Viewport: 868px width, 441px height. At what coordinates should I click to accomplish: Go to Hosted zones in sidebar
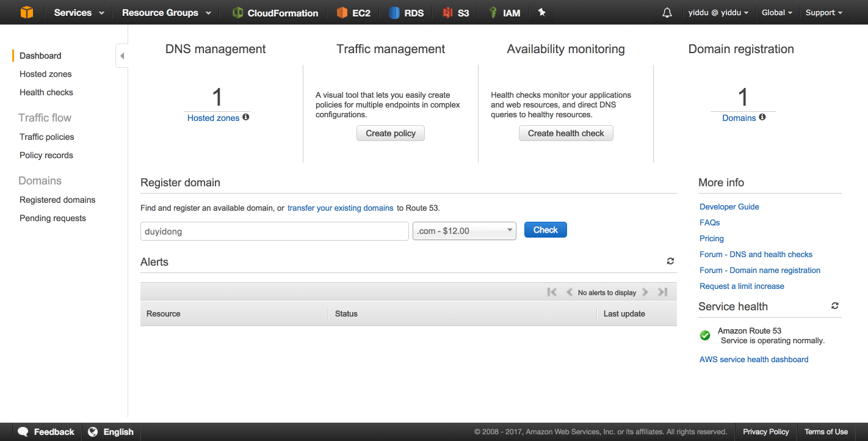[x=46, y=74]
